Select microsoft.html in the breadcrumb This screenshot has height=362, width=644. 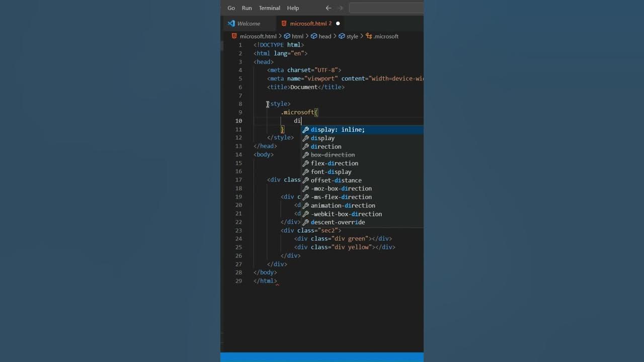(258, 36)
